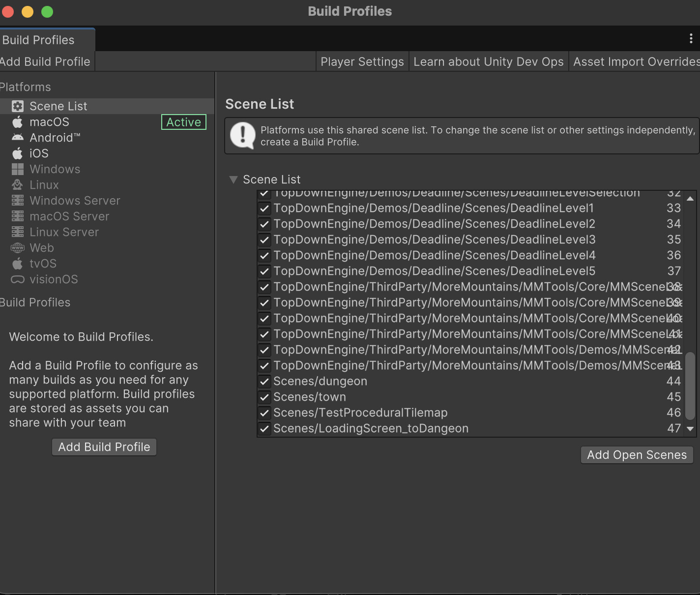
Task: Select the Linux Server platform
Action: tap(107, 232)
